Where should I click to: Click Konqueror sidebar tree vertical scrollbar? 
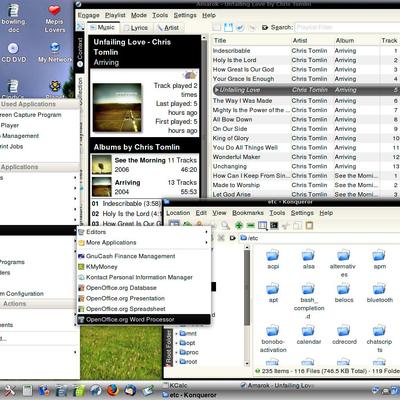(247, 305)
